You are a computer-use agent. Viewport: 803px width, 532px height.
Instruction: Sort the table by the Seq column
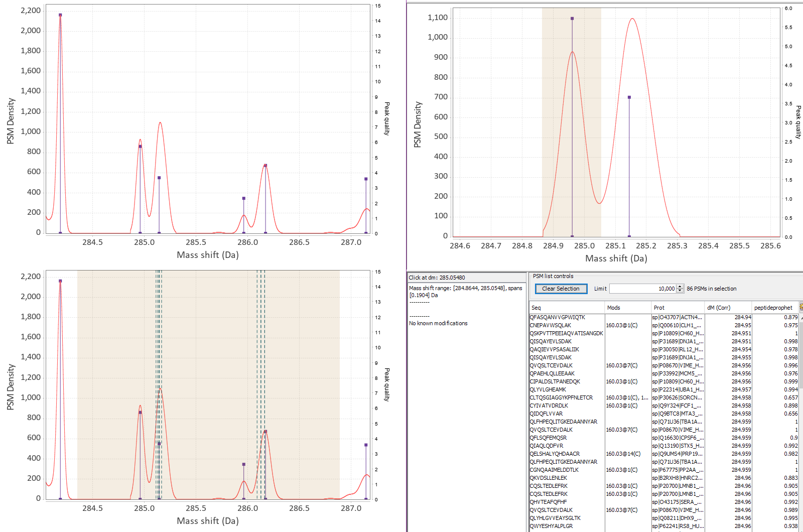point(537,307)
